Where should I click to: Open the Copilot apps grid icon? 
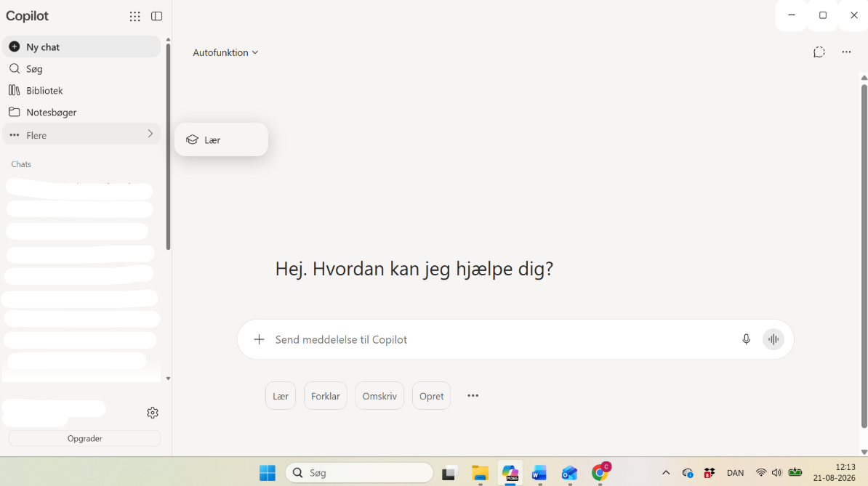tap(134, 17)
